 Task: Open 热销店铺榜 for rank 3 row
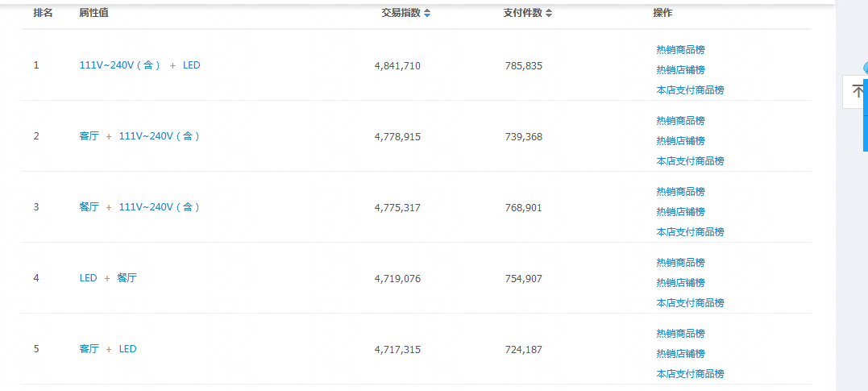pos(680,211)
